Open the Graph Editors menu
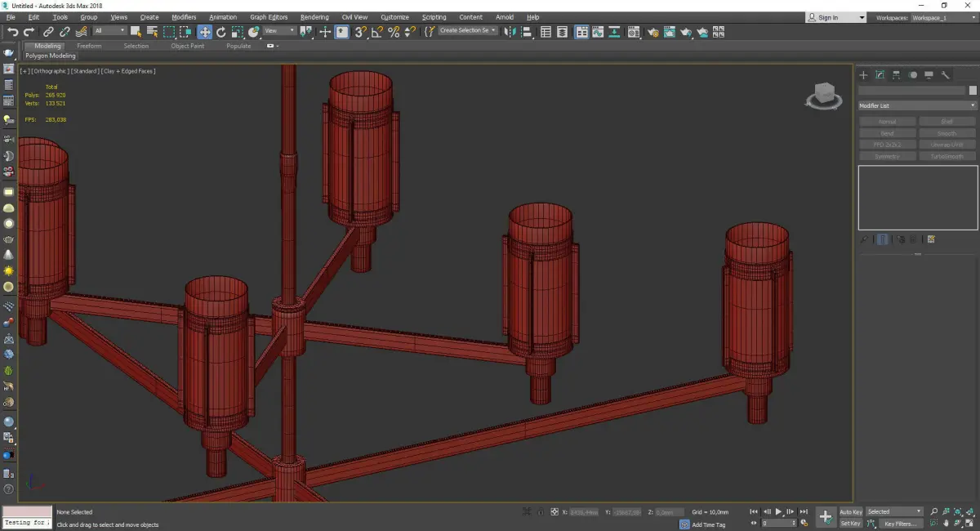The image size is (980, 531). click(269, 17)
